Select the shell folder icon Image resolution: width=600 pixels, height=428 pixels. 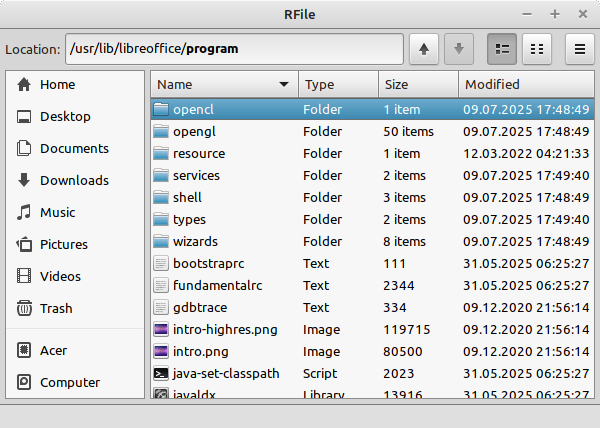[x=161, y=197]
